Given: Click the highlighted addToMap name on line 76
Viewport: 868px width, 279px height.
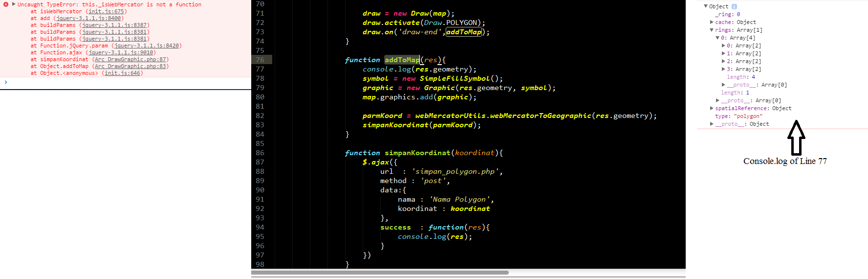Looking at the screenshot, I should pos(402,60).
